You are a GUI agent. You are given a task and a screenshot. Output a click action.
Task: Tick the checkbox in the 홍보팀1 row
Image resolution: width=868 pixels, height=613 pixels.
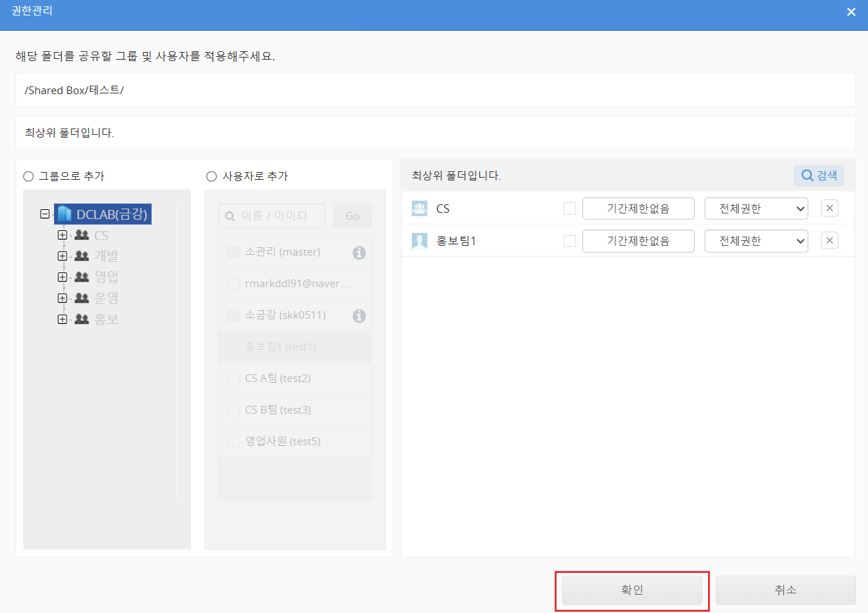(570, 241)
